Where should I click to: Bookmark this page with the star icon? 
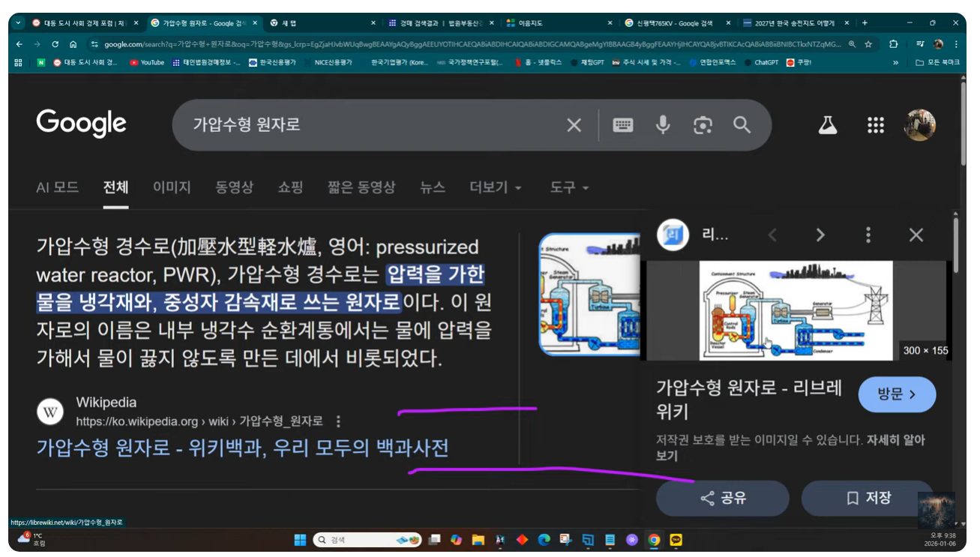[x=868, y=44]
